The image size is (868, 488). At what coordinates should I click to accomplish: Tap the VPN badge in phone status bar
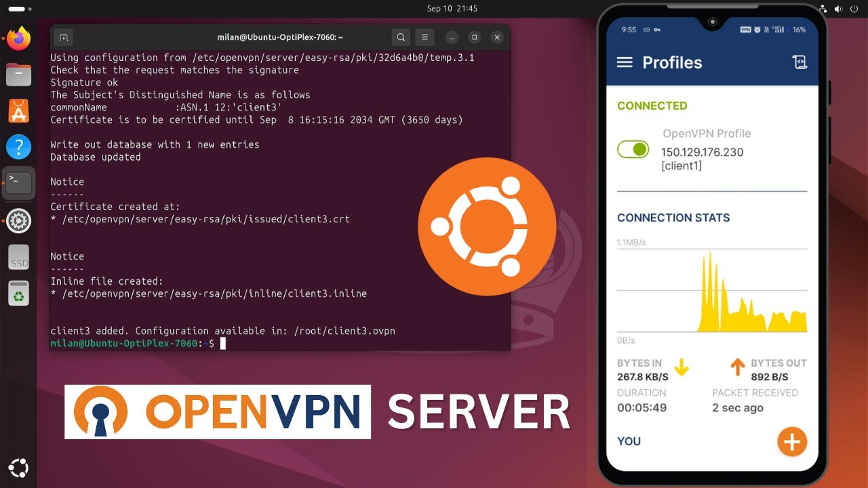(746, 30)
